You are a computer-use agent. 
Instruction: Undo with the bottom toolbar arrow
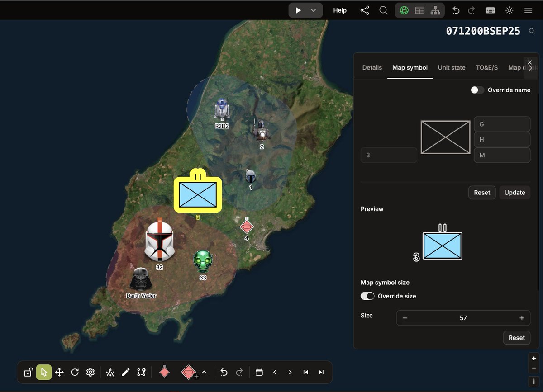coord(224,372)
